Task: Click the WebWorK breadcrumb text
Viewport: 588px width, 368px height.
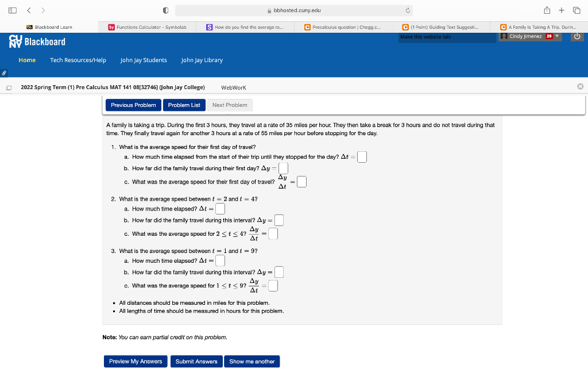Action: [x=233, y=87]
